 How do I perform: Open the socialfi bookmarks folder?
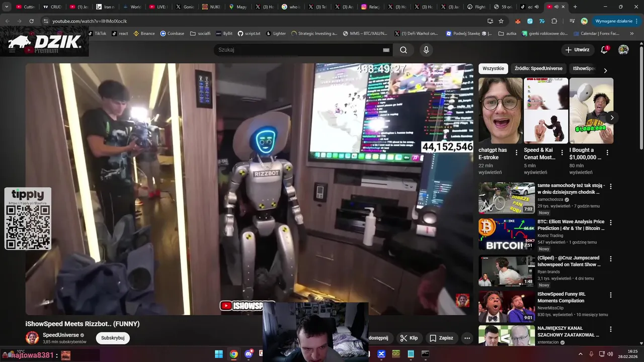click(200, 34)
